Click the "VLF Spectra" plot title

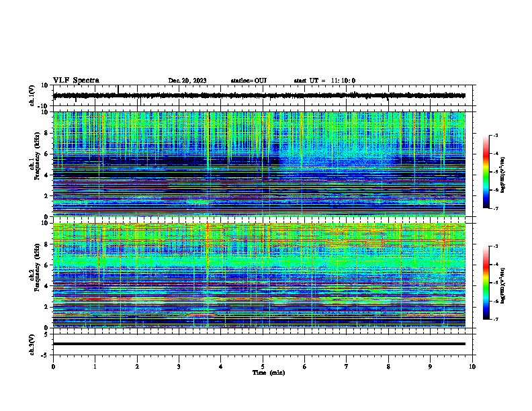tap(76, 81)
